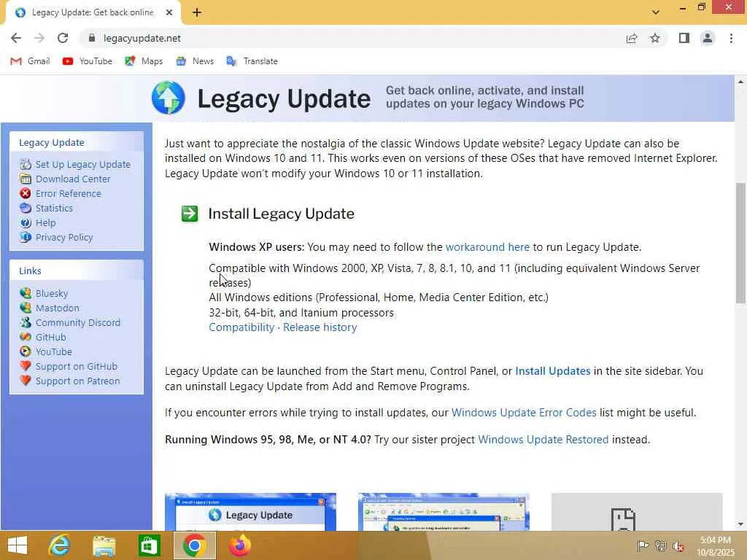View site information lock icon
The image size is (747, 560).
point(92,38)
